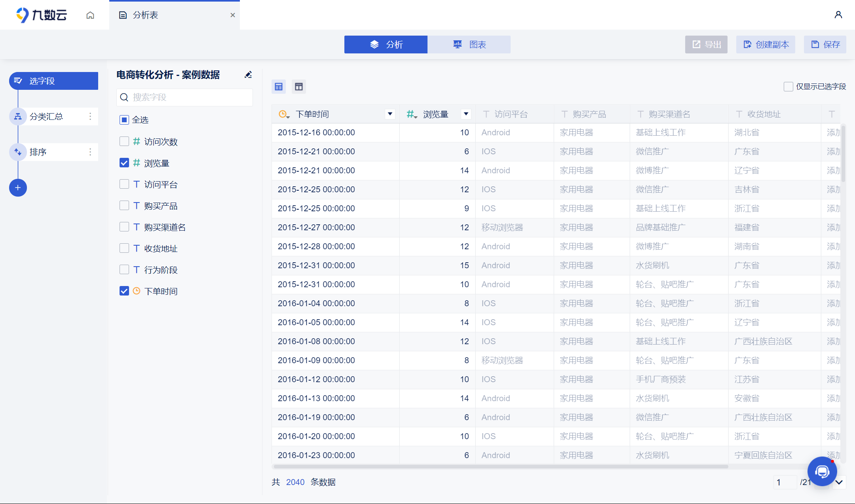Select the first table layout view icon
This screenshot has height=504, width=855.
tap(279, 87)
